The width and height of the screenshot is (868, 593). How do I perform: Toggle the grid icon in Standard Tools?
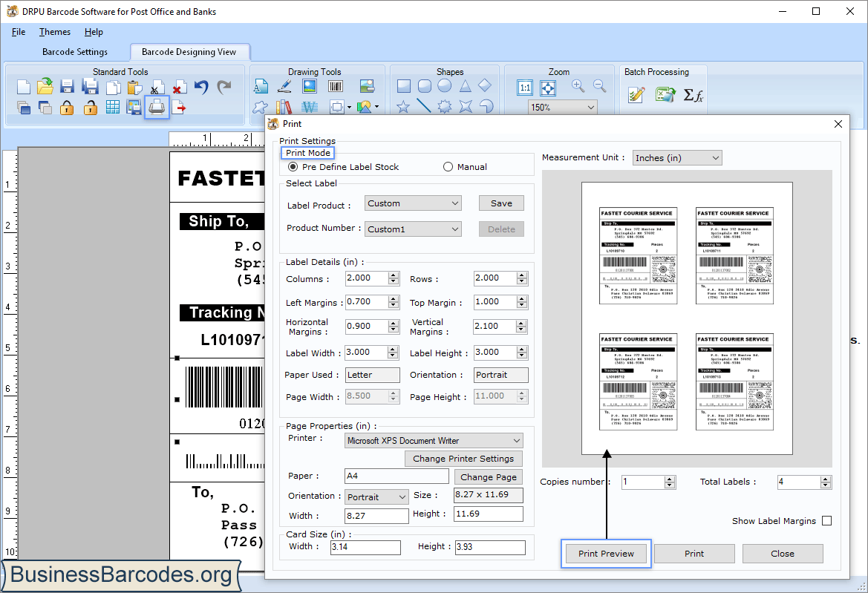[x=112, y=108]
